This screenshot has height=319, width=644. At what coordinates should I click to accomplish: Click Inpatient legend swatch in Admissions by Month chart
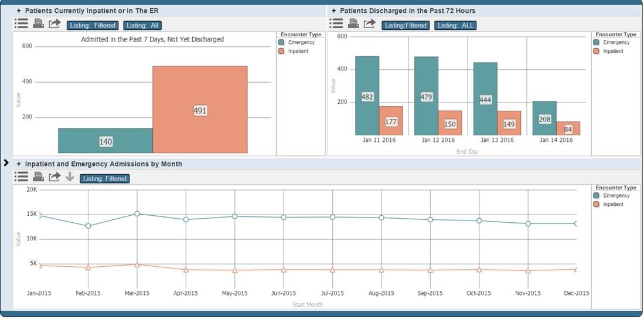[x=597, y=204]
